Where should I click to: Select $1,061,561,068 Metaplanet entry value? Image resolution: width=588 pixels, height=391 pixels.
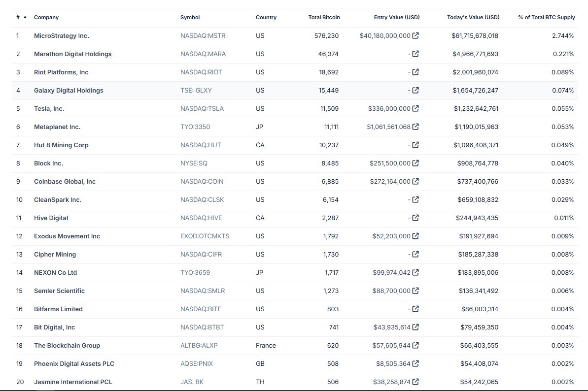(x=388, y=127)
